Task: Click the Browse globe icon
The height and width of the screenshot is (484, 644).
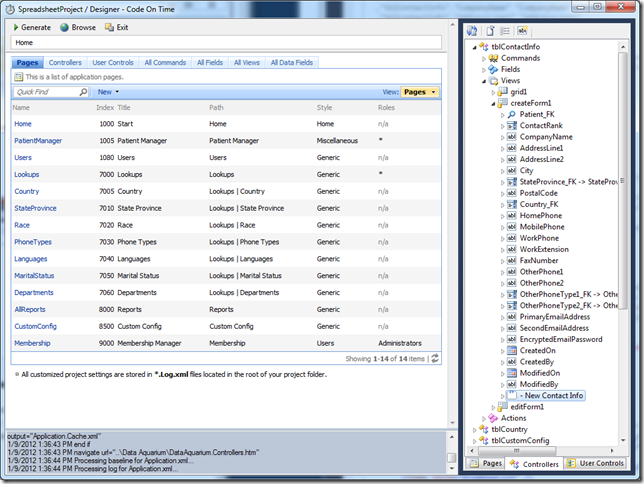Action: (x=64, y=27)
